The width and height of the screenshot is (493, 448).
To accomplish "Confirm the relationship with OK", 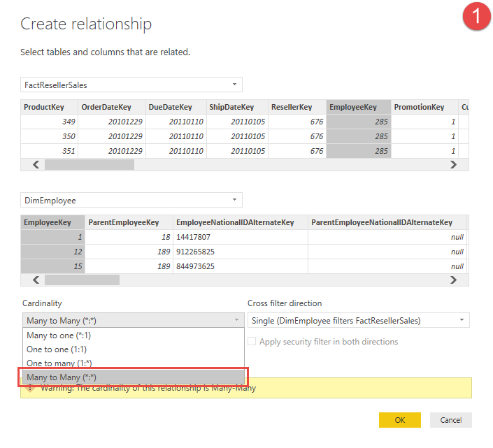I will (399, 420).
